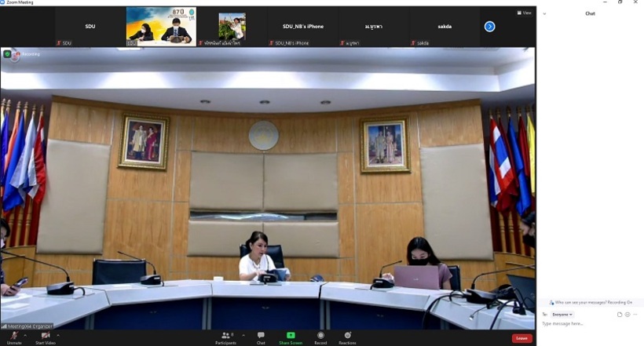Viewport: 644px width, 346px height.
Task: Click the file attachment icon in chat
Action: (x=620, y=314)
